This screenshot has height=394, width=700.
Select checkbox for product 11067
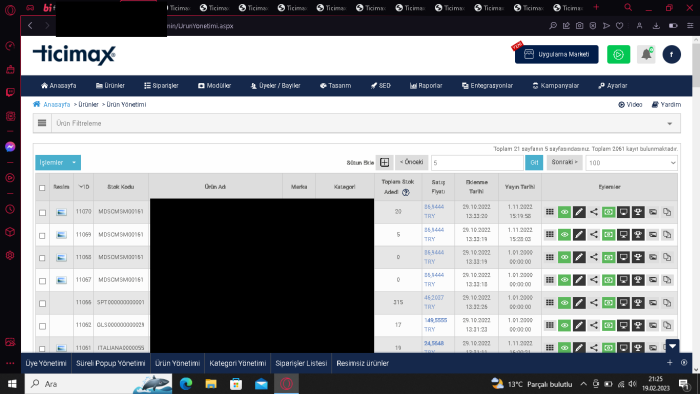[x=42, y=281]
